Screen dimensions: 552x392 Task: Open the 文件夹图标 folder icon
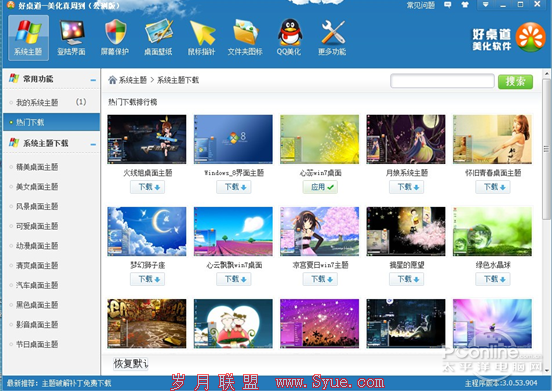[x=245, y=38]
